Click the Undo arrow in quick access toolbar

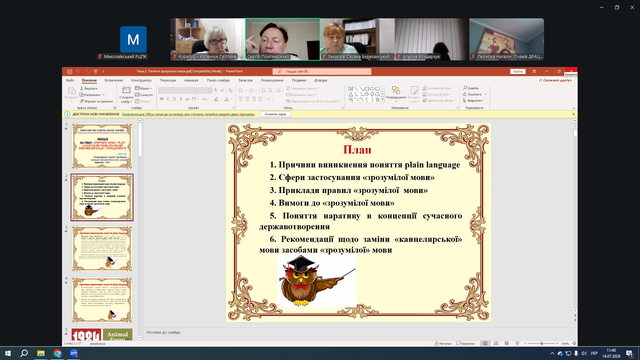coord(77,71)
